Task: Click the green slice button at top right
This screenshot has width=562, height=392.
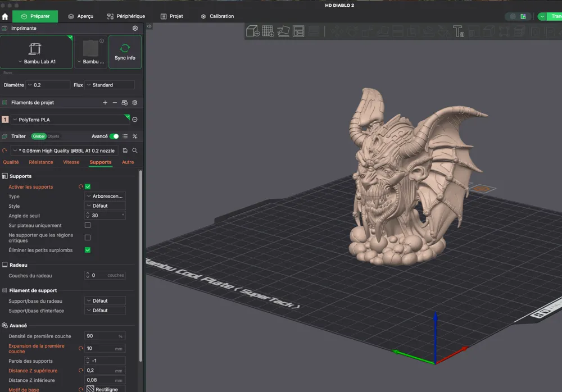Action: (555, 16)
